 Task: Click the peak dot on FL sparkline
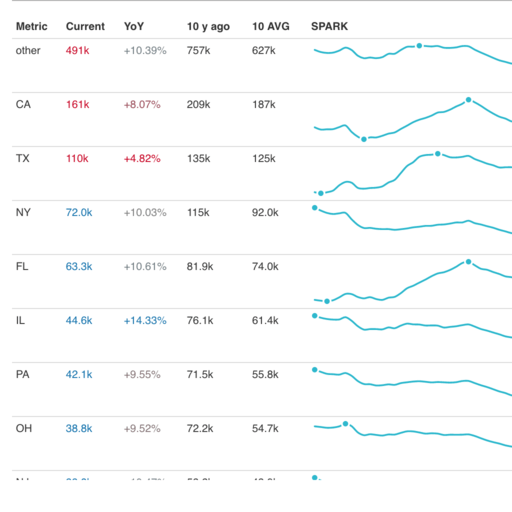click(x=468, y=262)
